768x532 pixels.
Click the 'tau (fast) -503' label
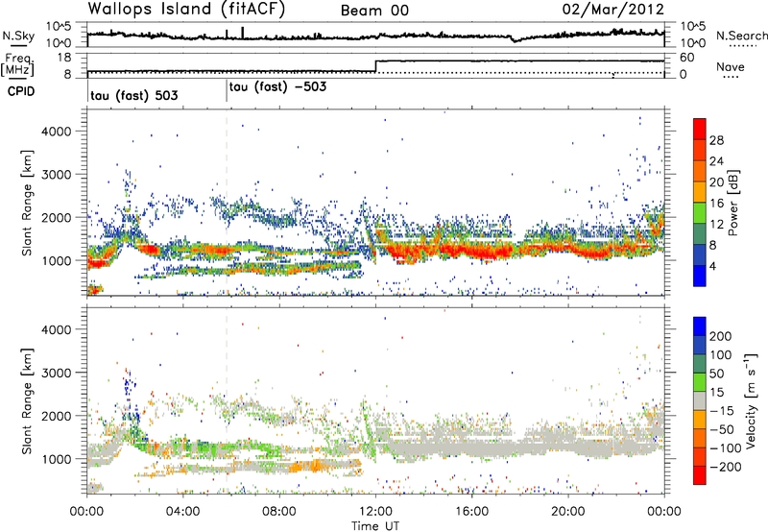coord(277,86)
